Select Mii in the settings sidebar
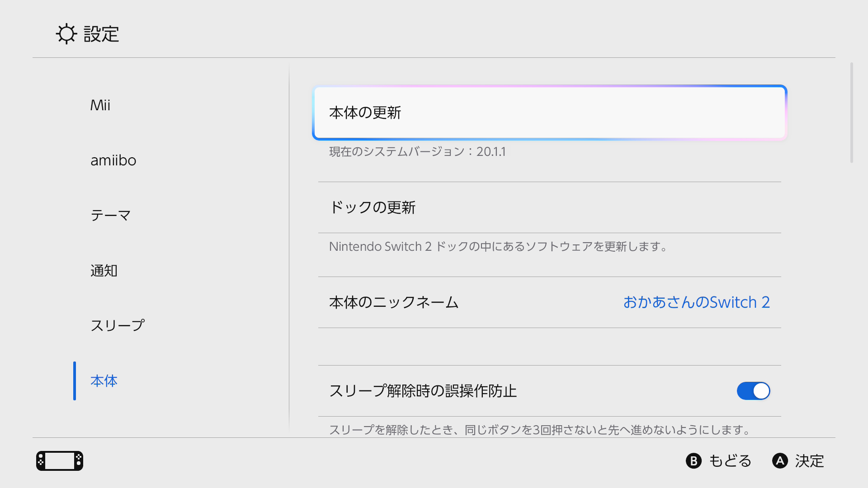 pyautogui.click(x=100, y=105)
